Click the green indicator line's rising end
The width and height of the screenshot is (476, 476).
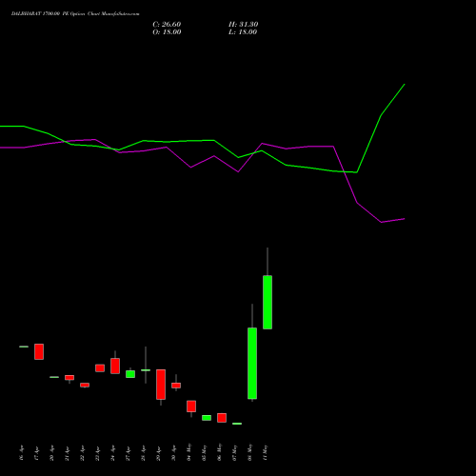405,85
